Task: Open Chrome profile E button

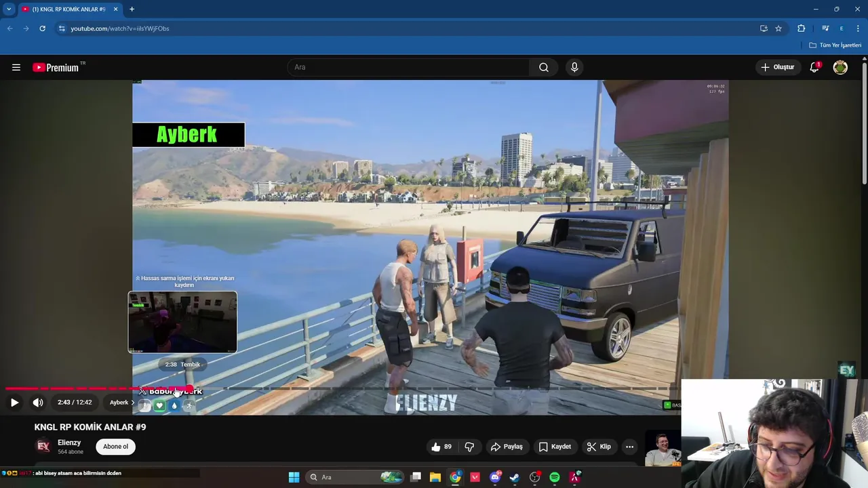Action: tap(842, 28)
